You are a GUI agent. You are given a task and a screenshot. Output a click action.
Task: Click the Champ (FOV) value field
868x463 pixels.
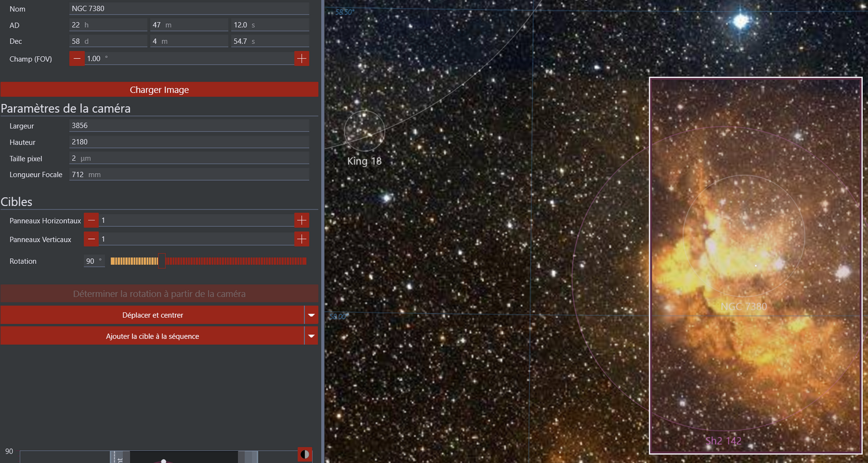pyautogui.click(x=189, y=58)
